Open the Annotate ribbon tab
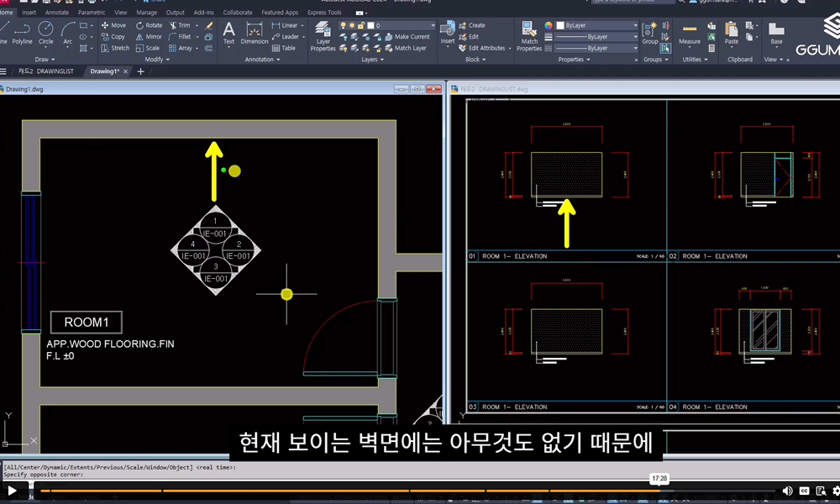The image size is (840, 504). [x=57, y=13]
